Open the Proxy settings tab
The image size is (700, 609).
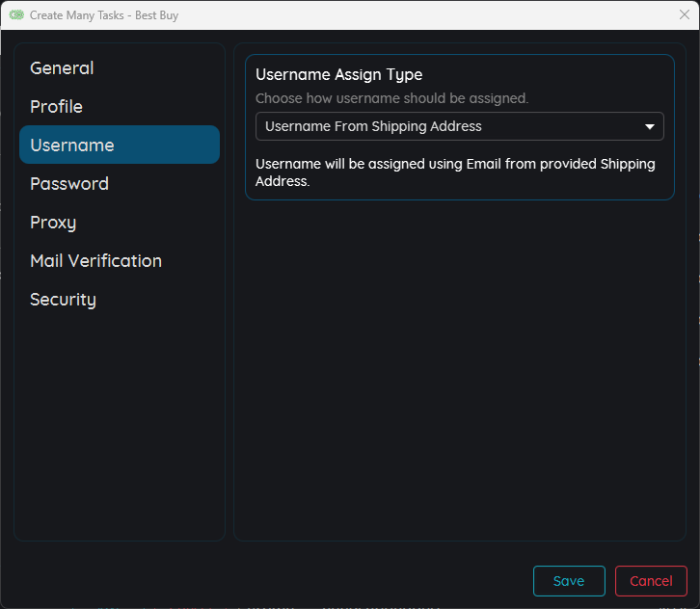pos(53,223)
